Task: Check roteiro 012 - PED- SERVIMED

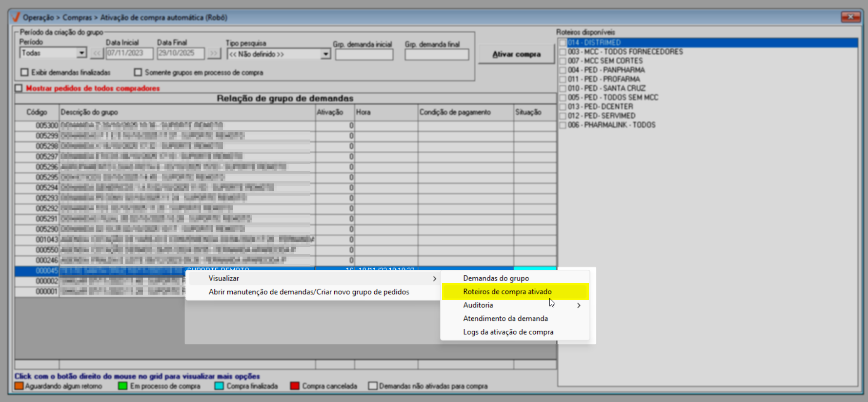Action: tap(563, 116)
